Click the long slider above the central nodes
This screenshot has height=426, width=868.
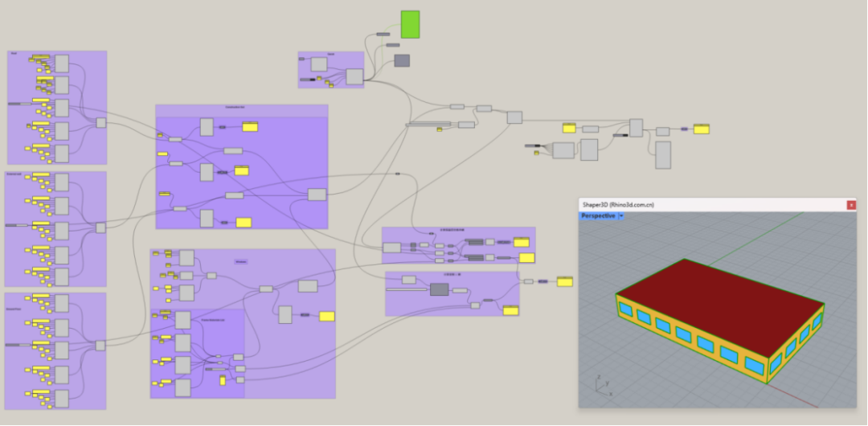428,124
